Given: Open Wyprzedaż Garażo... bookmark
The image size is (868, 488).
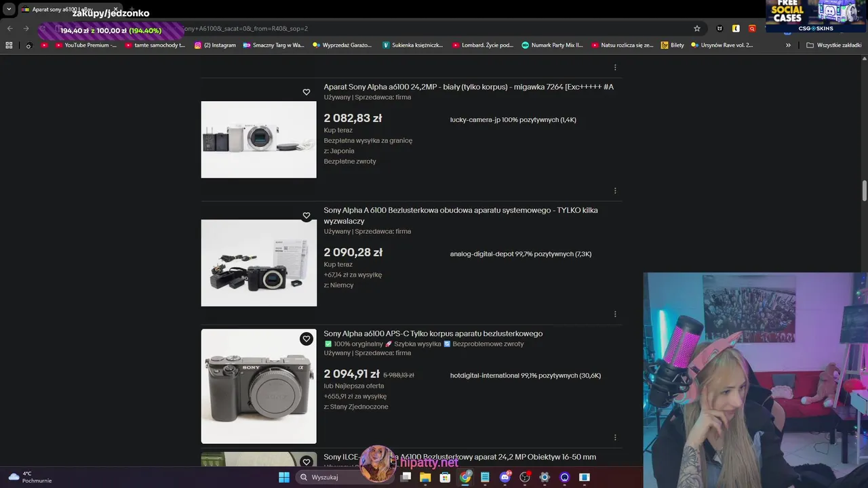Looking at the screenshot, I should pos(342,45).
